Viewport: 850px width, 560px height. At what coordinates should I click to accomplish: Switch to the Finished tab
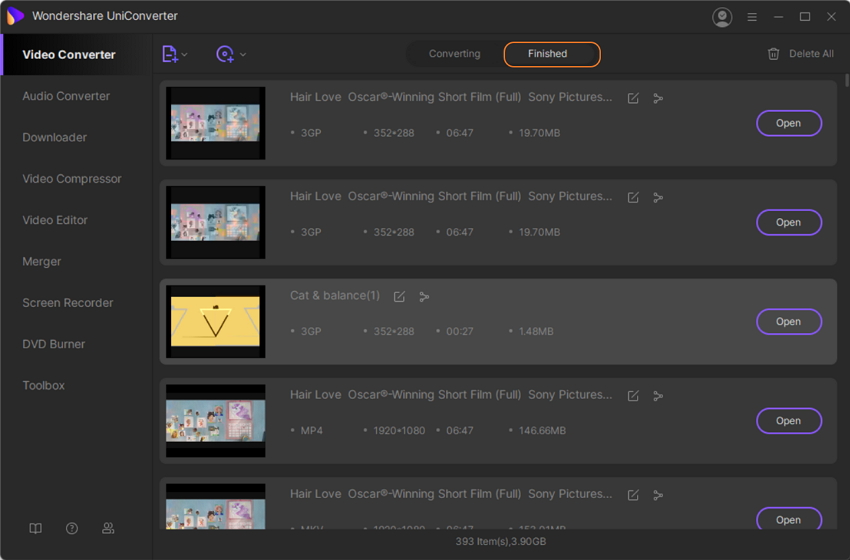coord(552,54)
